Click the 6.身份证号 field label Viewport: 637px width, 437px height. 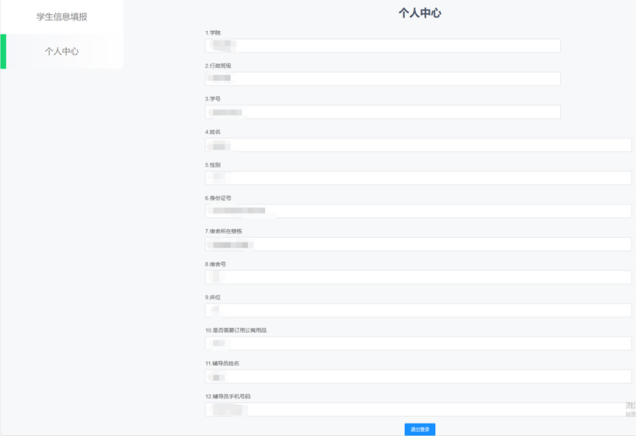(218, 198)
